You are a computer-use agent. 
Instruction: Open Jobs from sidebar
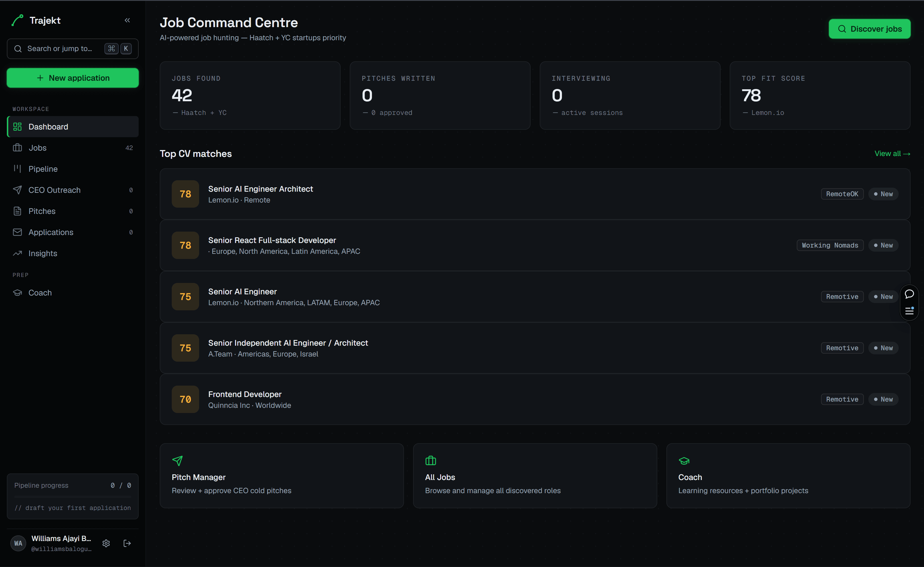tap(73, 148)
